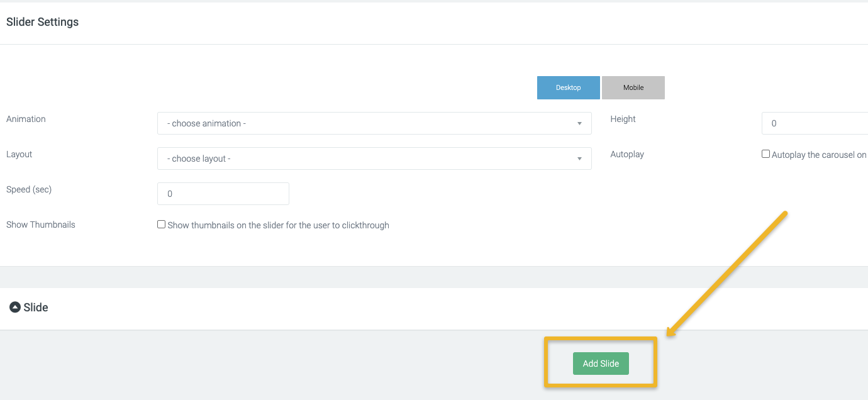Open the 'choose animation' dropdown
This screenshot has height=400, width=868.
tap(374, 124)
